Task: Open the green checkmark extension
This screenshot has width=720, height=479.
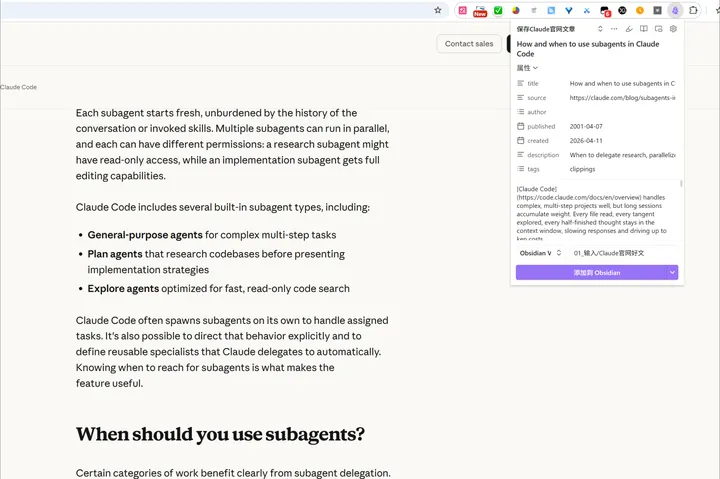Action: (x=498, y=10)
